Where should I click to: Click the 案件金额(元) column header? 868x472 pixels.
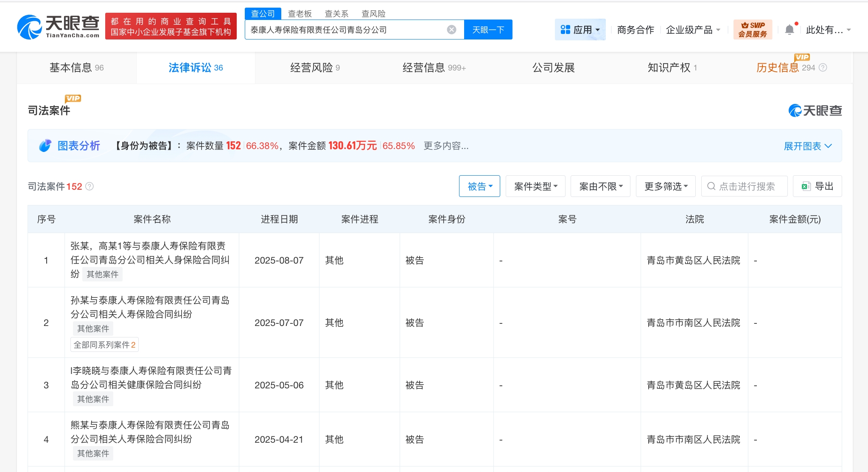point(795,219)
